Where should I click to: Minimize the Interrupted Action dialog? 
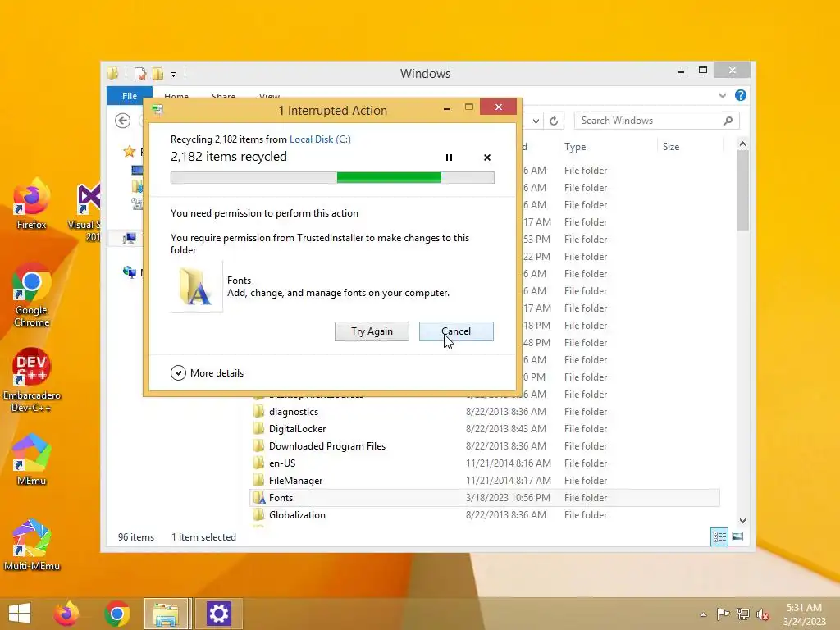tap(447, 109)
